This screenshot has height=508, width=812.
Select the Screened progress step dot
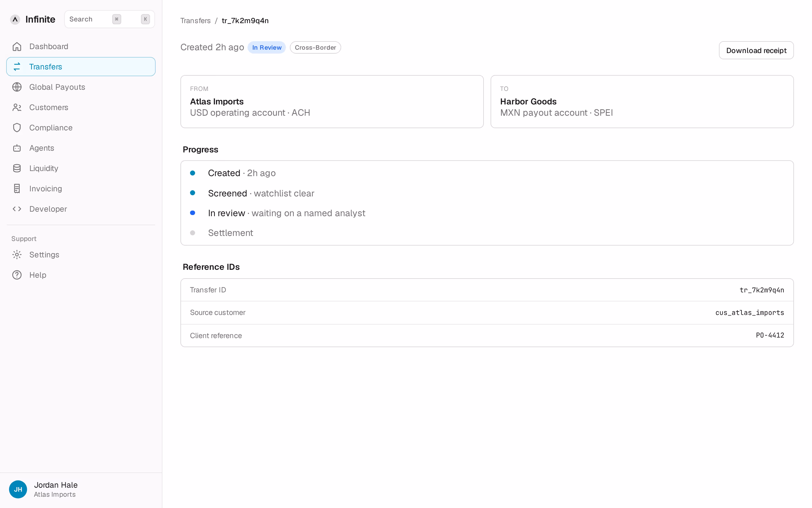(193, 193)
